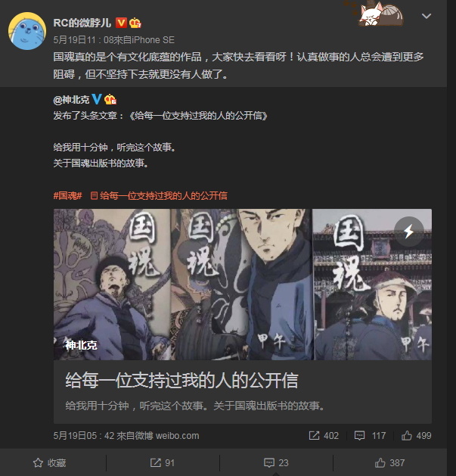Open the post options chevron dropdown
Image resolution: width=456 pixels, height=476 pixels.
427,16
